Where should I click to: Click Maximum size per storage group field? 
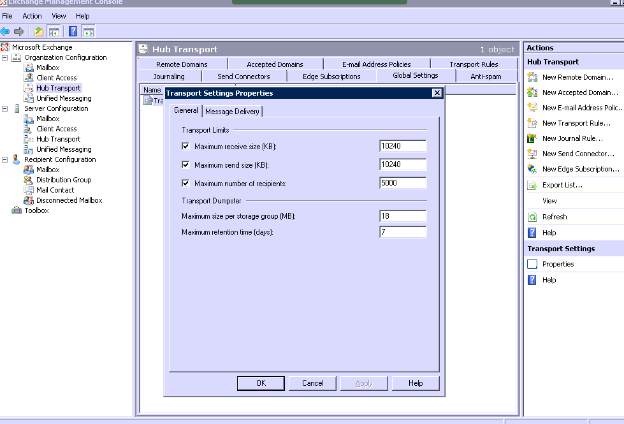[x=403, y=216]
